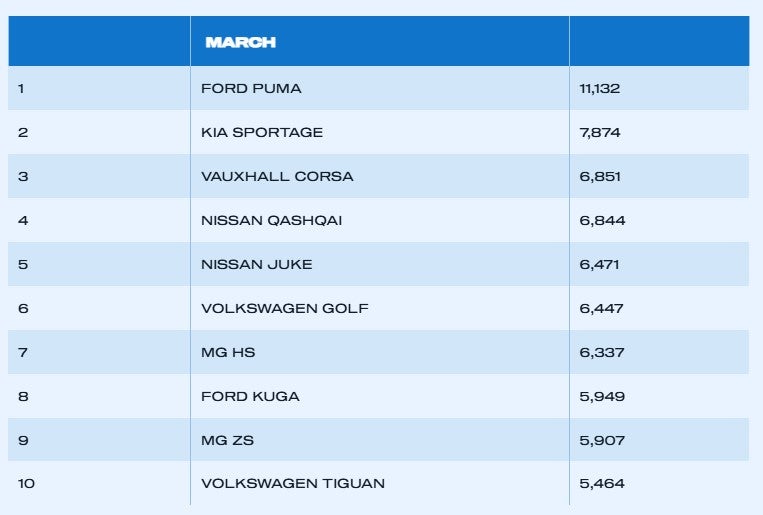763x515 pixels.
Task: Click the 11,132 sales figure
Action: [600, 88]
